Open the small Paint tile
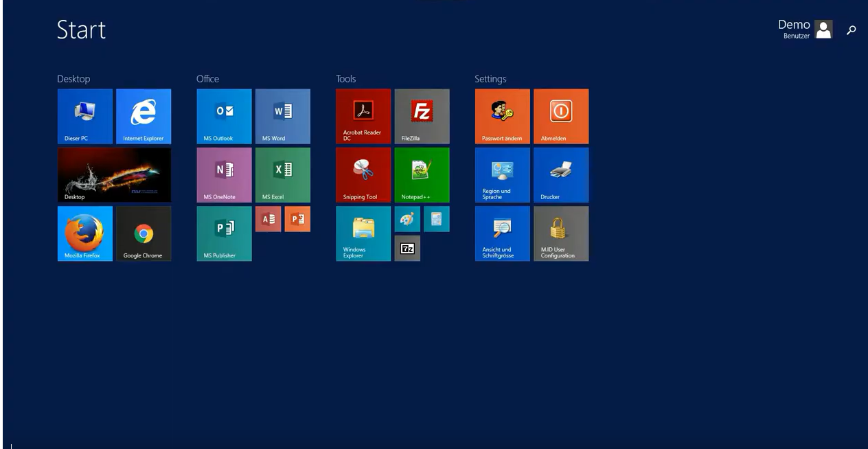Image resolution: width=868 pixels, height=449 pixels. point(407,219)
